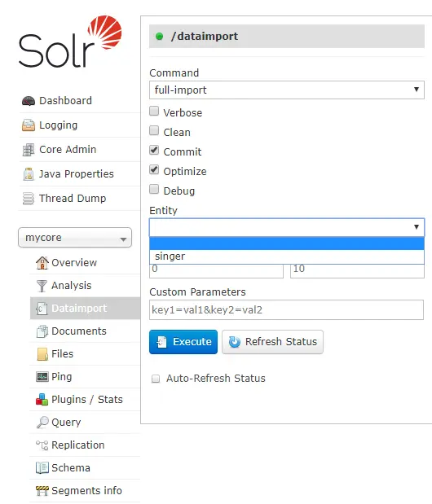432x504 pixels.
Task: Click the Files folder icon
Action: (x=42, y=354)
